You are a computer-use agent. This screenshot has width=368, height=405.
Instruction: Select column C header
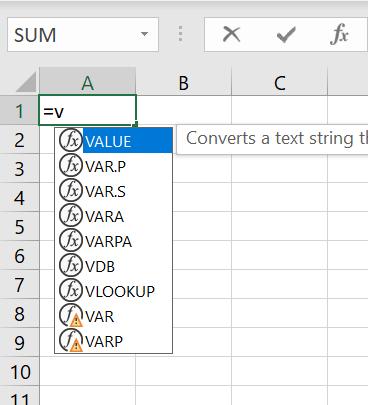(280, 82)
